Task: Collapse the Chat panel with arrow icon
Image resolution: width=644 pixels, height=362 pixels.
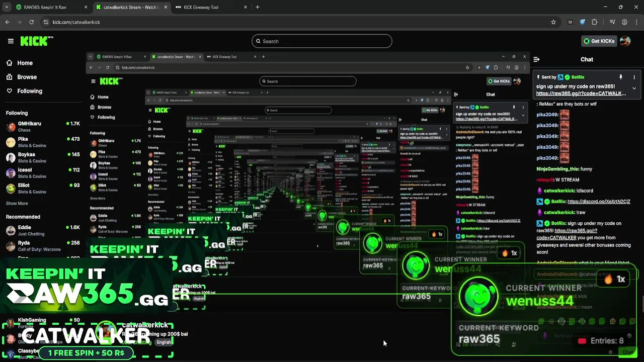Action: point(536,59)
